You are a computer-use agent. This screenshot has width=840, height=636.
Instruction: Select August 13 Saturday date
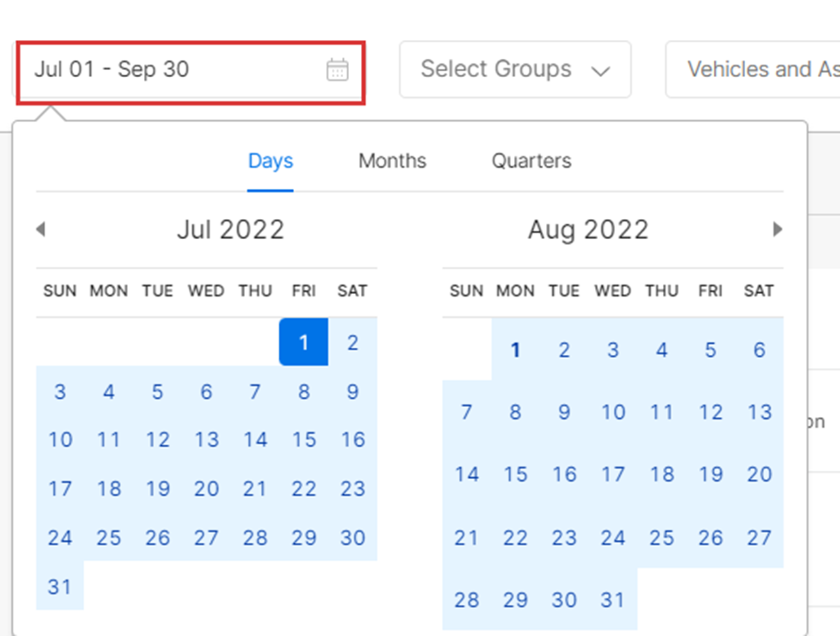pos(759,412)
